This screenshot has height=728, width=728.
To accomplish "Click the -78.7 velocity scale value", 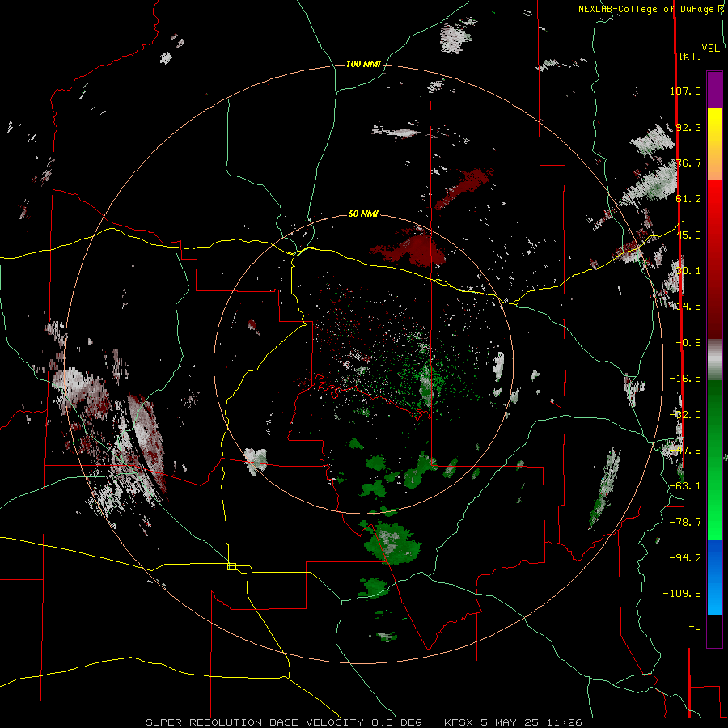I will pos(685,523).
